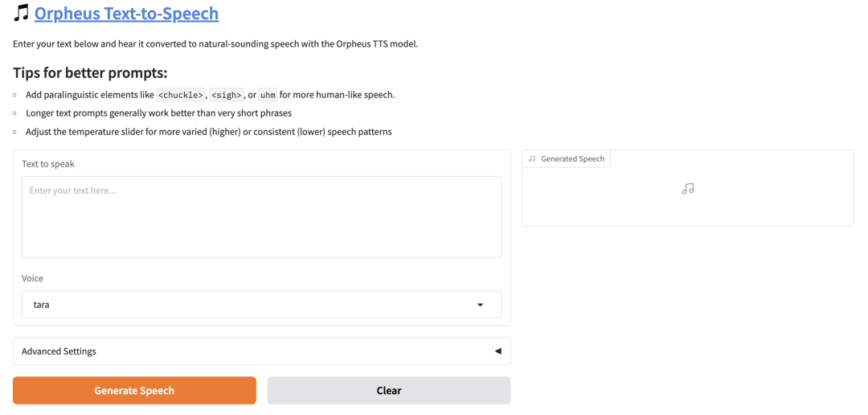Click the 'Voice' field label
Image resolution: width=868 pixels, height=415 pixels.
(x=32, y=278)
